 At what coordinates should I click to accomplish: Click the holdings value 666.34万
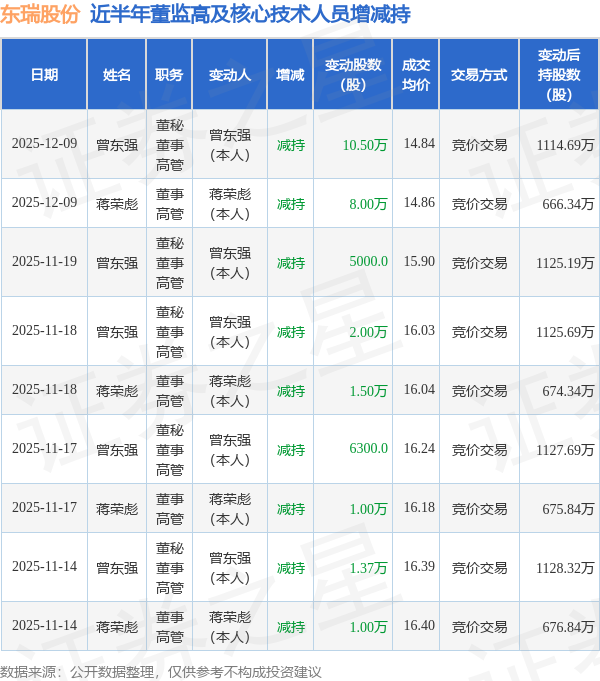pos(568,204)
